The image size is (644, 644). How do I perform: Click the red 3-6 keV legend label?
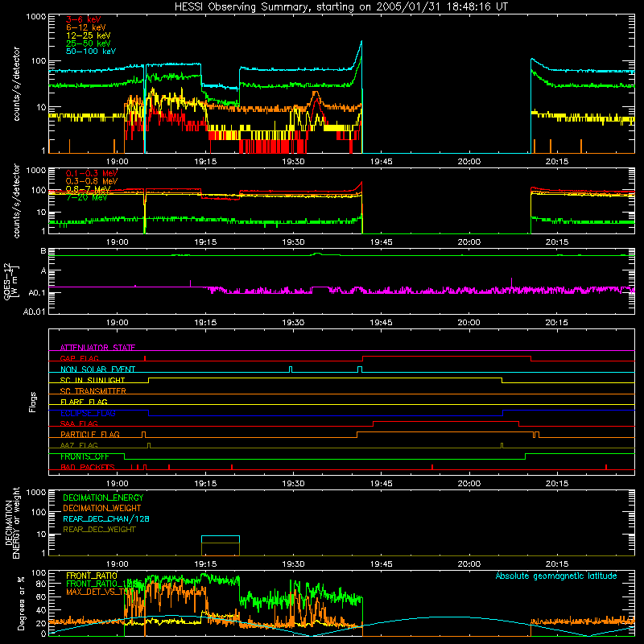[83, 19]
